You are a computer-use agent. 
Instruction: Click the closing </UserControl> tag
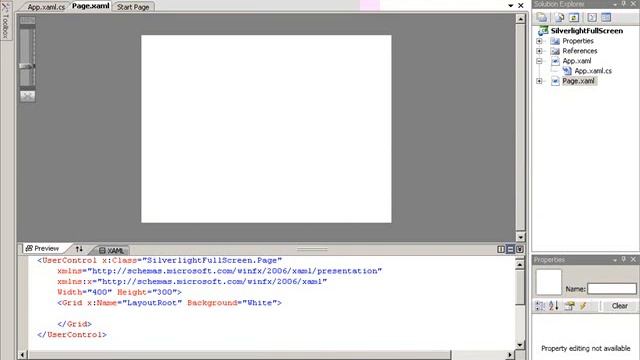(72, 335)
